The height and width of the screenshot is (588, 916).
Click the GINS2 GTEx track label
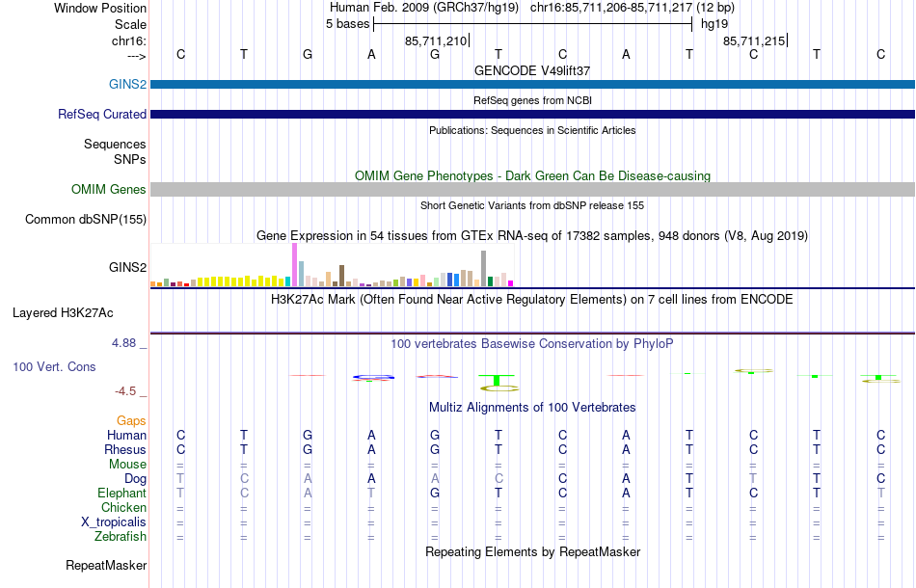pos(127,267)
